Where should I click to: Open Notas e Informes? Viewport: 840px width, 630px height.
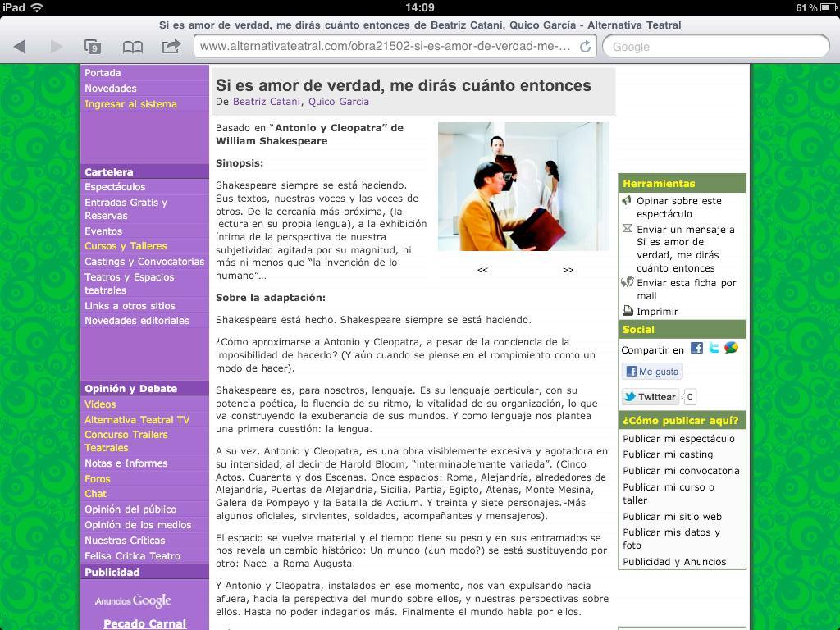pyautogui.click(x=126, y=463)
